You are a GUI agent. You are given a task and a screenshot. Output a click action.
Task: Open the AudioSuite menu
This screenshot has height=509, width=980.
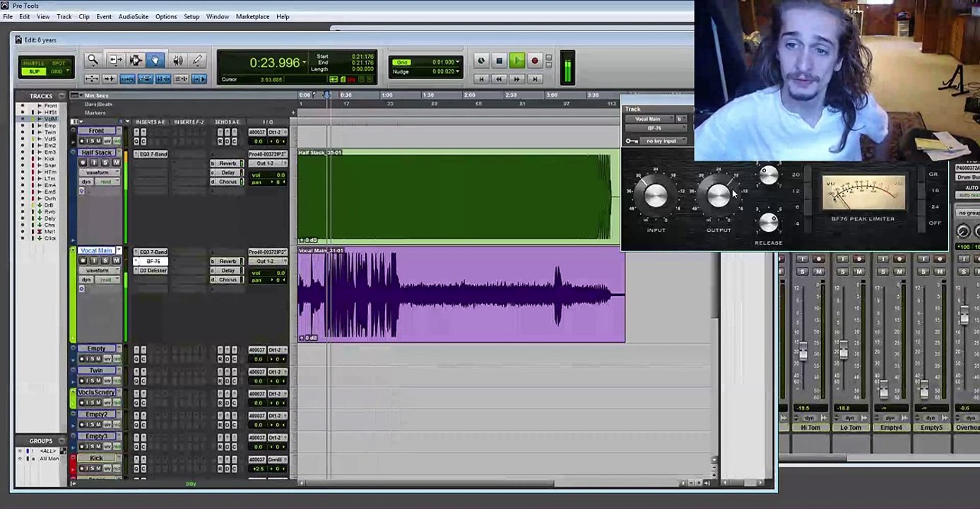(134, 16)
